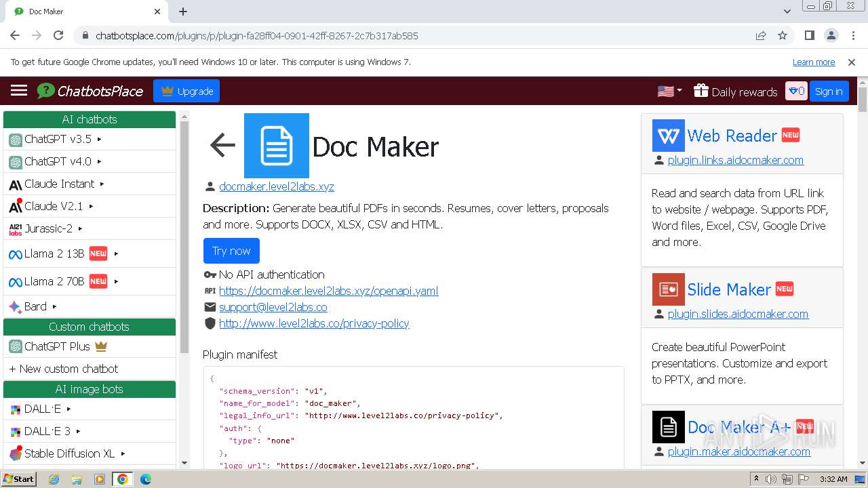Open the Web Reader plugin title

pos(732,136)
